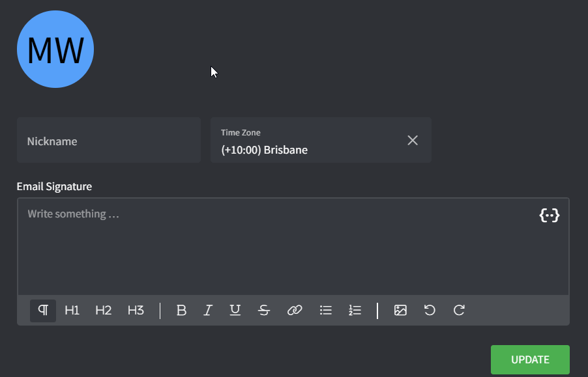Toggle underline formatting

click(x=235, y=311)
